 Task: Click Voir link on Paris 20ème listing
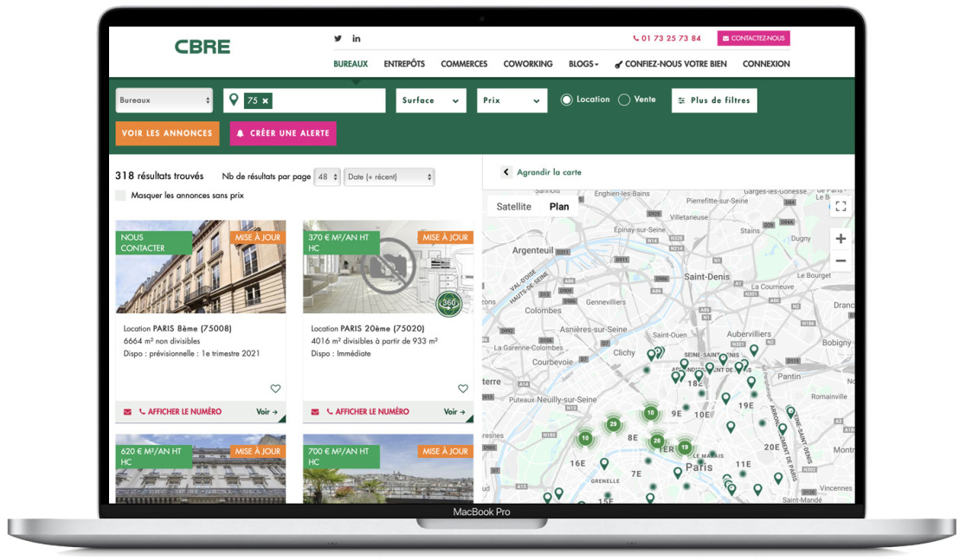click(454, 411)
